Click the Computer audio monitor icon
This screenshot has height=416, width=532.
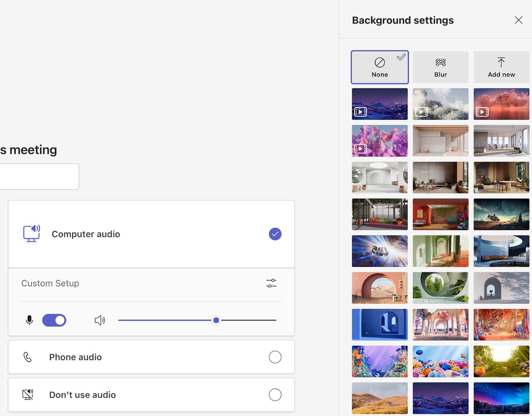coord(31,234)
